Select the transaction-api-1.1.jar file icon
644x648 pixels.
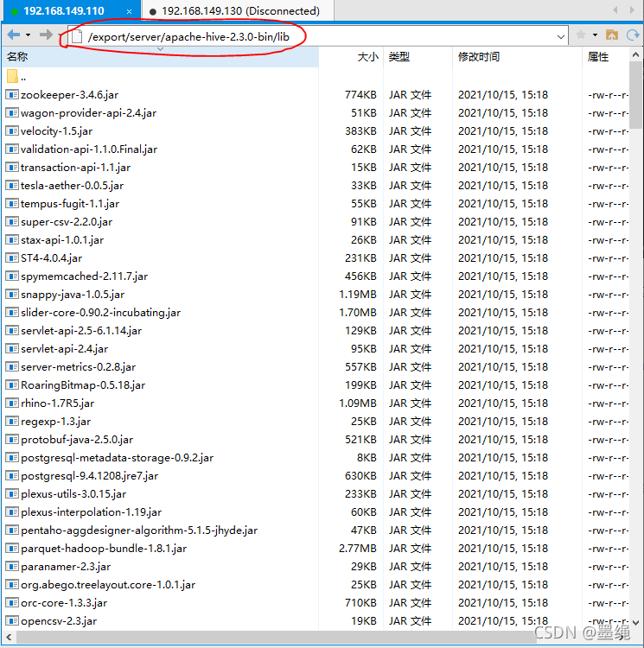point(12,168)
